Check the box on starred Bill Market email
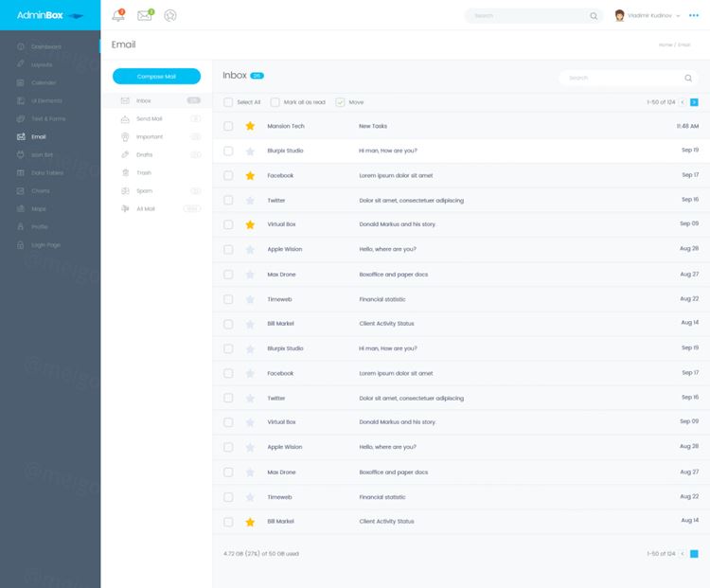Image resolution: width=710 pixels, height=588 pixels. coord(228,522)
